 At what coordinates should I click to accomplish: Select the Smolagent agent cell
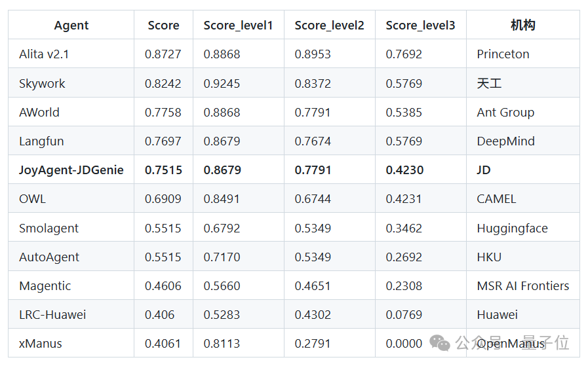pos(71,228)
